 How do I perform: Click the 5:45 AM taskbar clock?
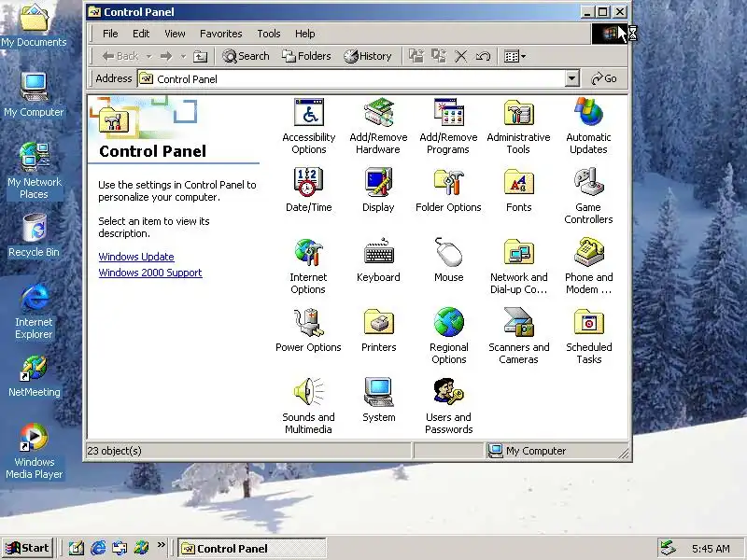click(x=711, y=549)
